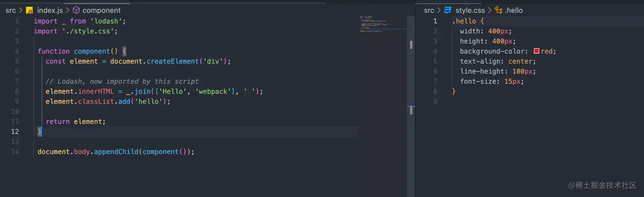Click the .hello selector in style.css code
Viewport: 644px width, 197px height.
[464, 21]
